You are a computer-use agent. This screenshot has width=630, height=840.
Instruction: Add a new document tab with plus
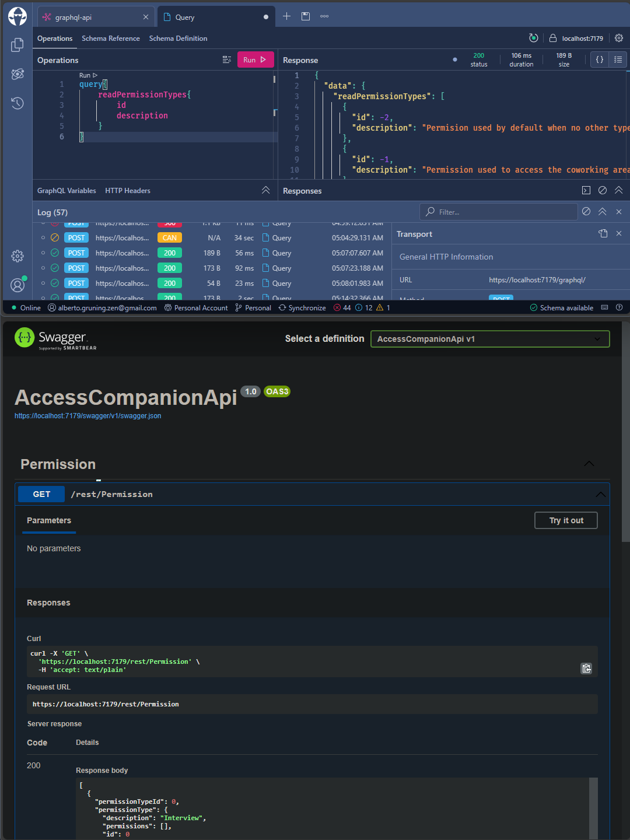click(x=286, y=16)
